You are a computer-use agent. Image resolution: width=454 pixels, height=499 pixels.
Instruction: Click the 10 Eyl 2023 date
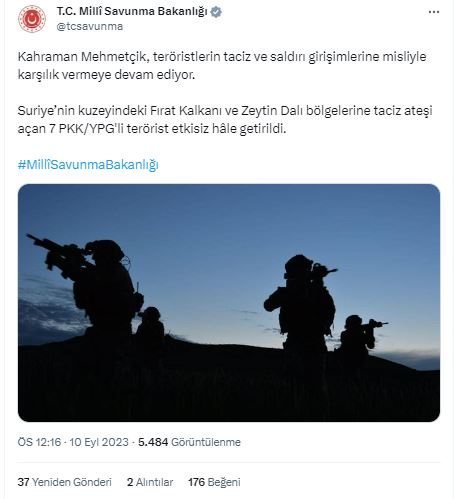click(99, 442)
